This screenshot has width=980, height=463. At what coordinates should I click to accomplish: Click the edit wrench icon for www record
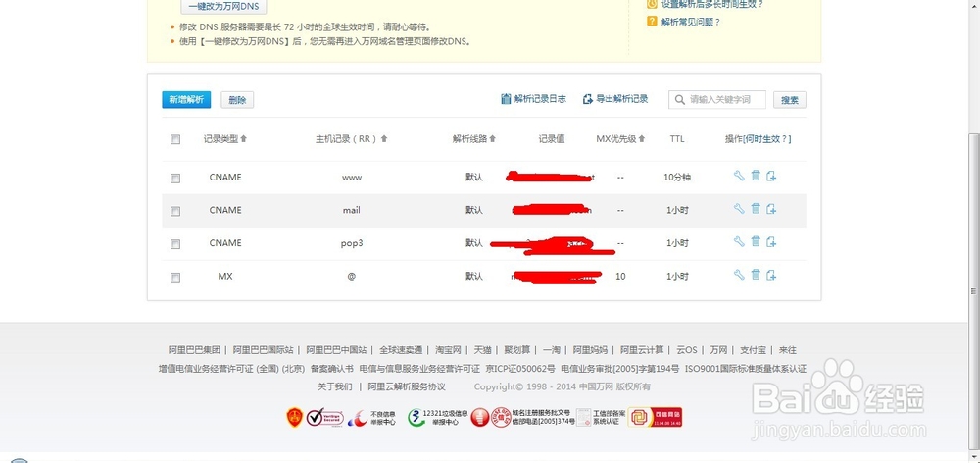[x=739, y=177]
